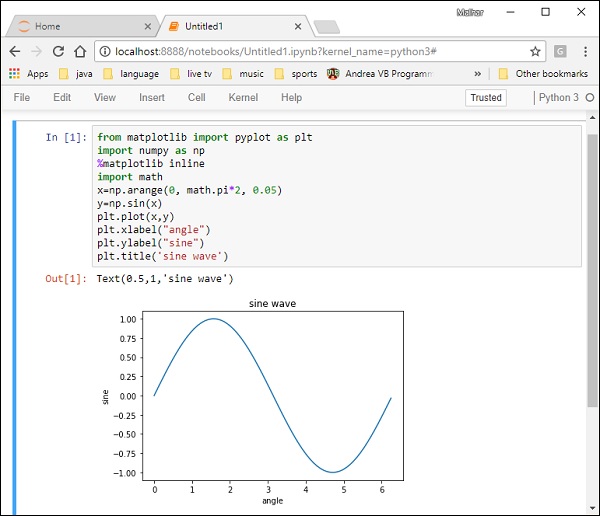
Task: Open Chrome three-dot menu
Action: 585,51
